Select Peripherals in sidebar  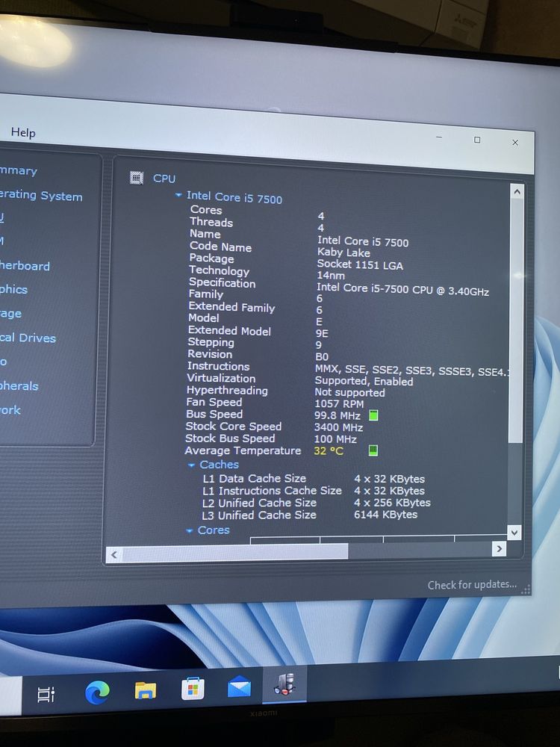(x=19, y=386)
